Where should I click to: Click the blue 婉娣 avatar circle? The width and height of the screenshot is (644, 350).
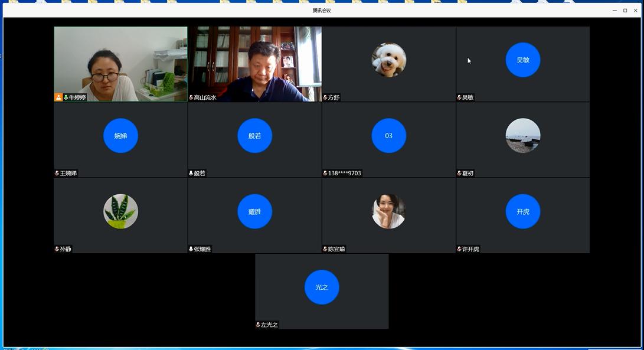120,135
